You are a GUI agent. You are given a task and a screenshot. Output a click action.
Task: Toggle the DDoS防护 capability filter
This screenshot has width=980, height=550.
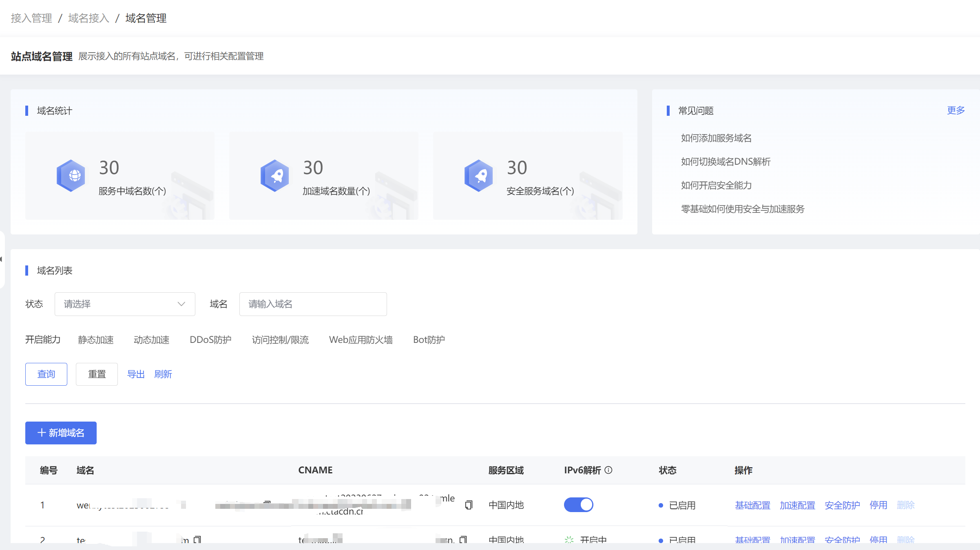(x=210, y=340)
